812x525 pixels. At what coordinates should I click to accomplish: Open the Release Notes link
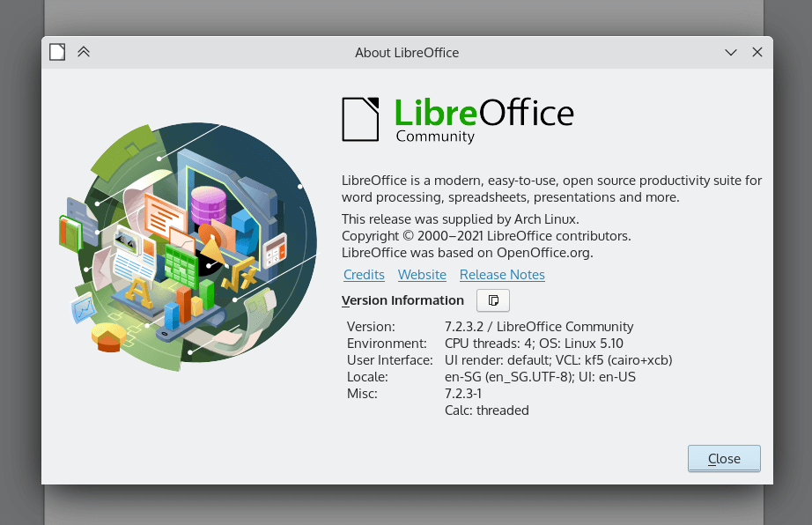[x=502, y=275]
